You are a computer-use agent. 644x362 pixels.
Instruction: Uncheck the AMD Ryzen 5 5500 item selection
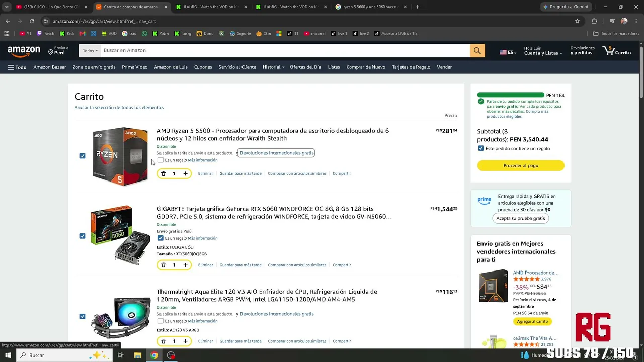[83, 156]
